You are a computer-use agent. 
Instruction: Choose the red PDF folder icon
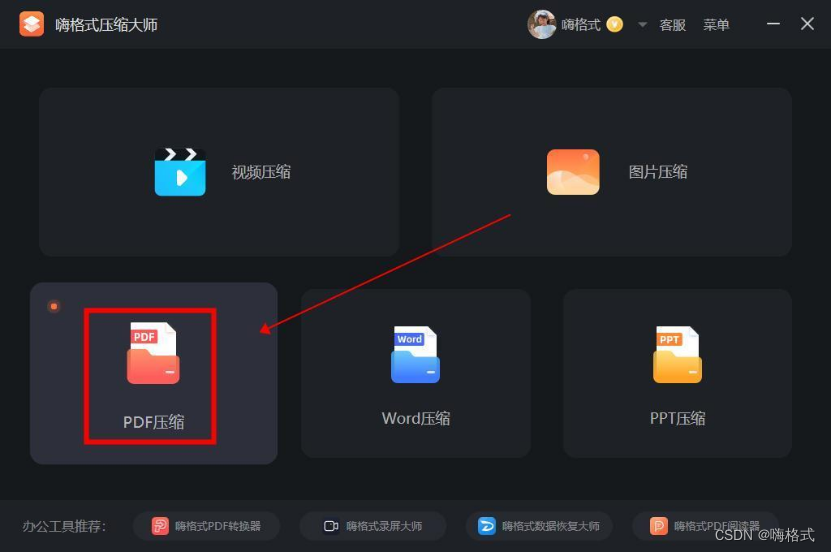[153, 353]
